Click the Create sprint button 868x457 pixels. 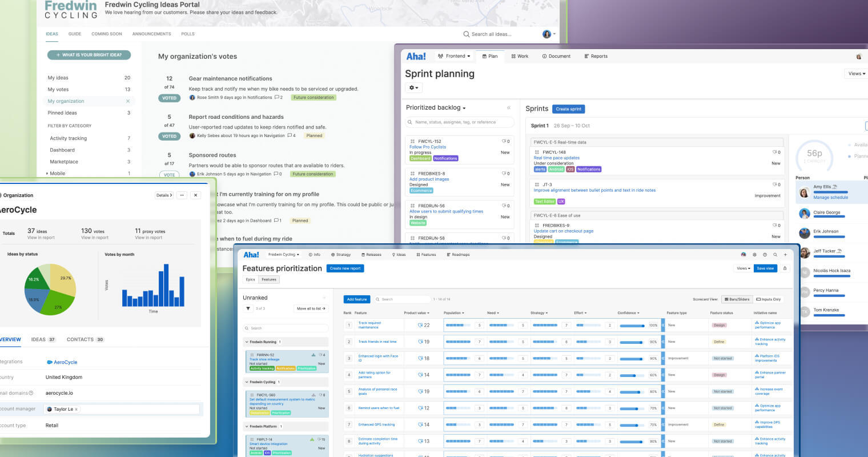point(568,109)
